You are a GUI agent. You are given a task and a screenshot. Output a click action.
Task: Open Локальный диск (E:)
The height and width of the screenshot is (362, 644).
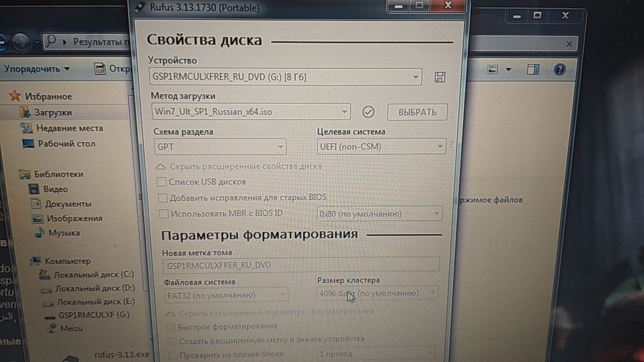89,302
